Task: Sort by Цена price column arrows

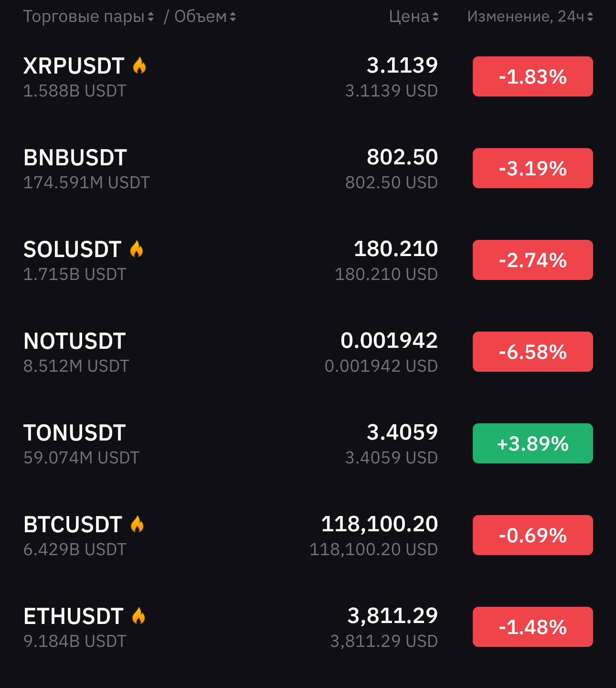Action: (x=435, y=17)
